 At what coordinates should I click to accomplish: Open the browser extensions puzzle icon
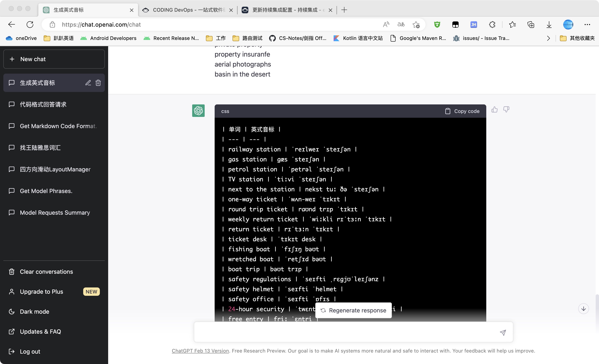[492, 25]
